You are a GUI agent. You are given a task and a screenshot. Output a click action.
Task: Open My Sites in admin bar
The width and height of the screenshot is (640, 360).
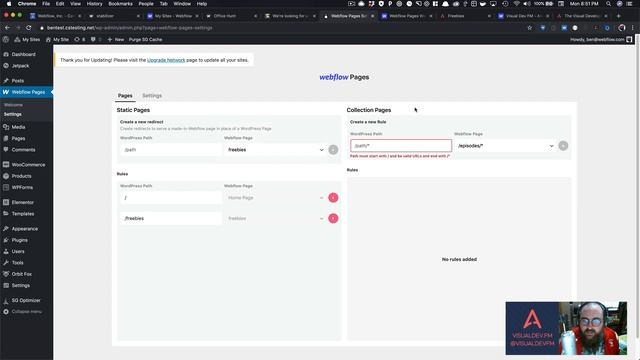pyautogui.click(x=27, y=40)
